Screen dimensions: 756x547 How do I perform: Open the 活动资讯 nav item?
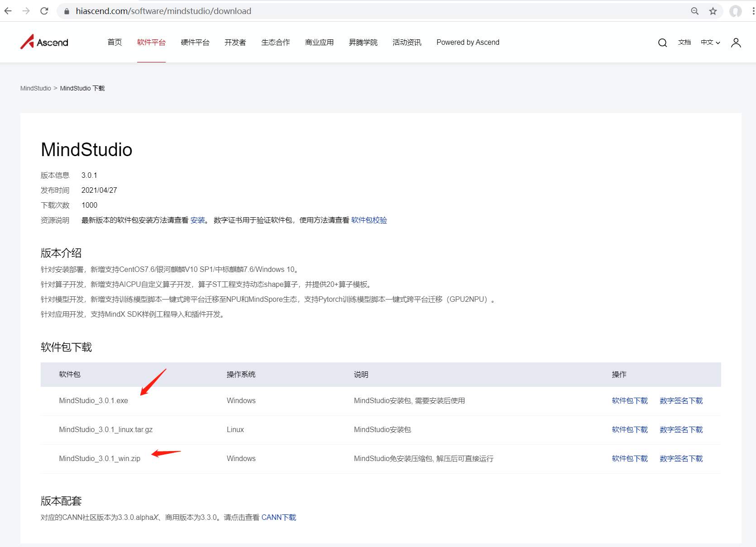407,42
